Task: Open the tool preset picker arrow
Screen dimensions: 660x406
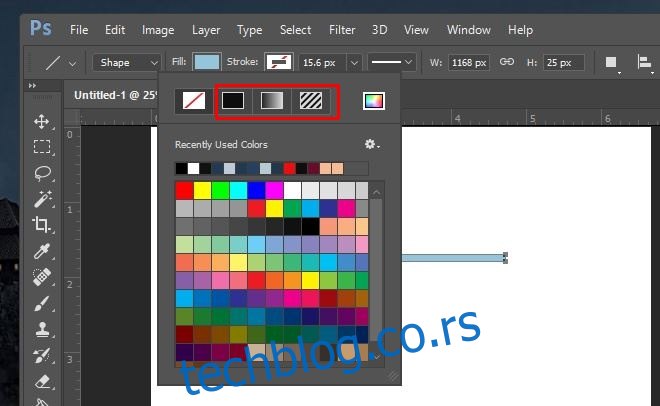Action: [x=72, y=64]
